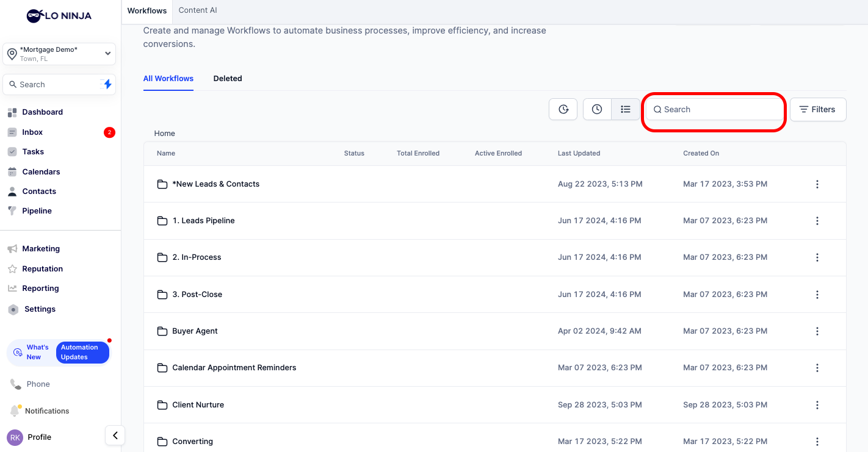Focus the workflows Search field
The height and width of the screenshot is (452, 868).
click(x=714, y=110)
